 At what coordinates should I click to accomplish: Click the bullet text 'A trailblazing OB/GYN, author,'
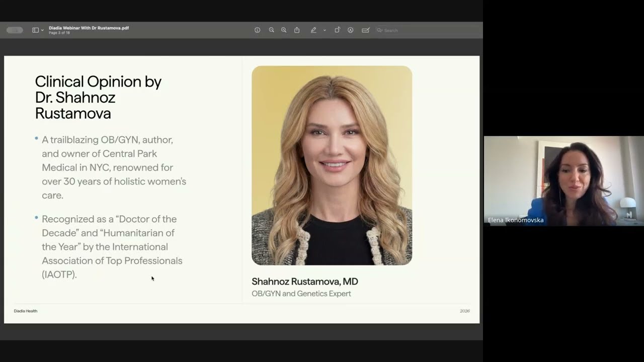pos(107,139)
